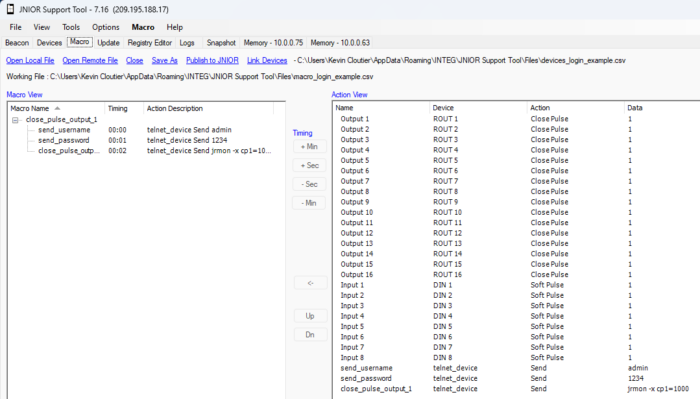700x399 pixels.
Task: Click the Publish to JNIOR link
Action: [x=212, y=60]
